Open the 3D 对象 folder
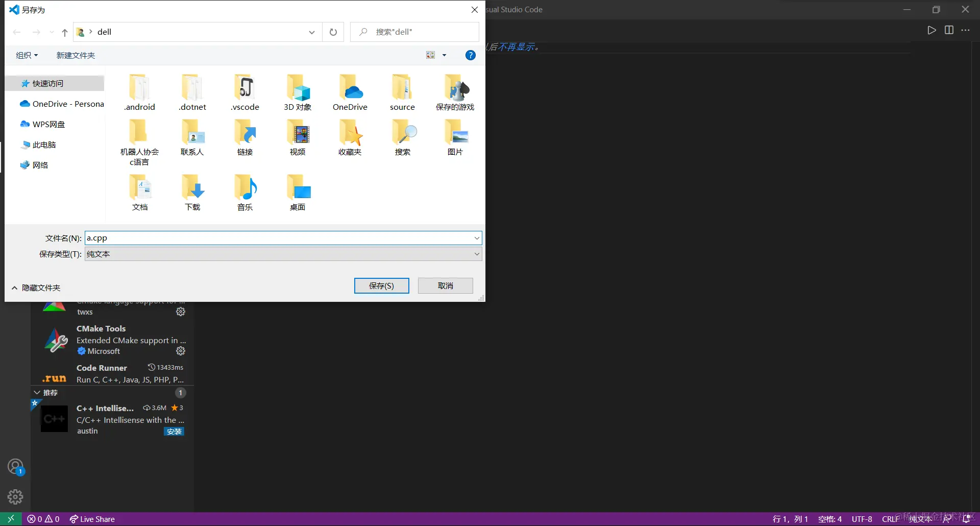The width and height of the screenshot is (980, 526). 298,92
